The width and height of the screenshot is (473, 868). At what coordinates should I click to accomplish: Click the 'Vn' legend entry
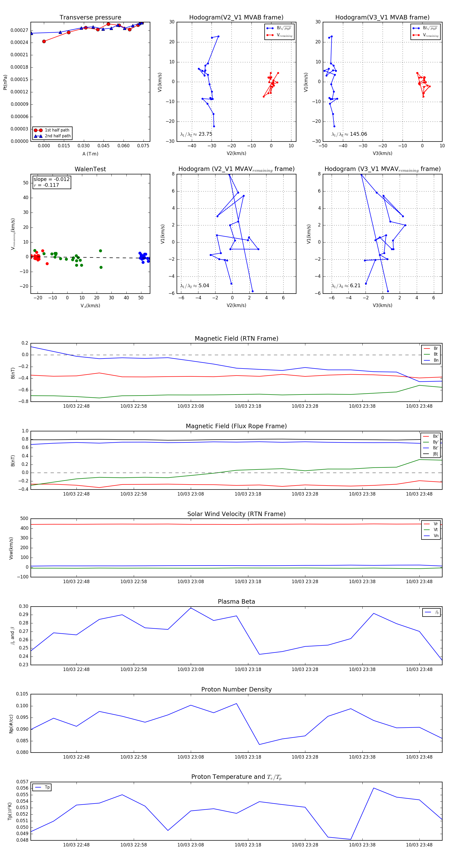tap(431, 536)
